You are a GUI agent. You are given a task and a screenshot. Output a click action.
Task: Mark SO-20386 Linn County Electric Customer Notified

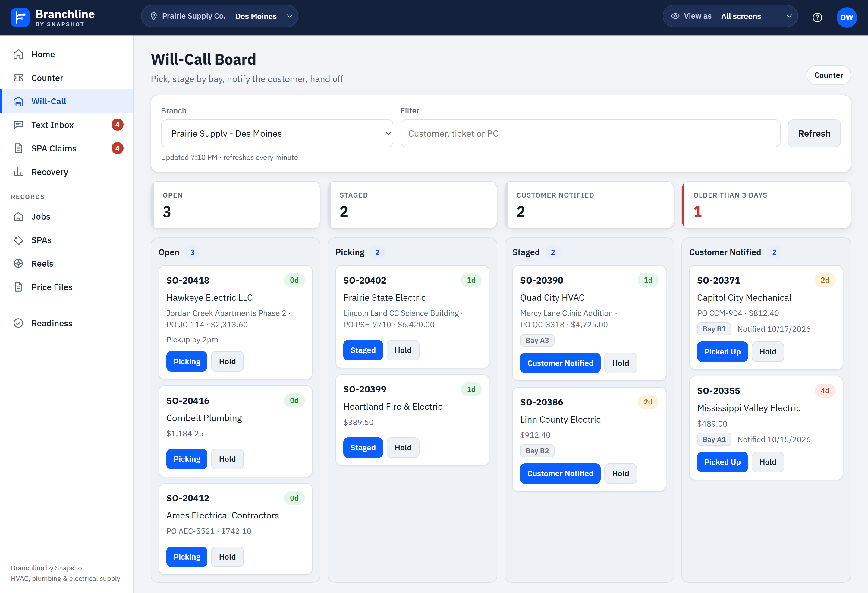[560, 474]
